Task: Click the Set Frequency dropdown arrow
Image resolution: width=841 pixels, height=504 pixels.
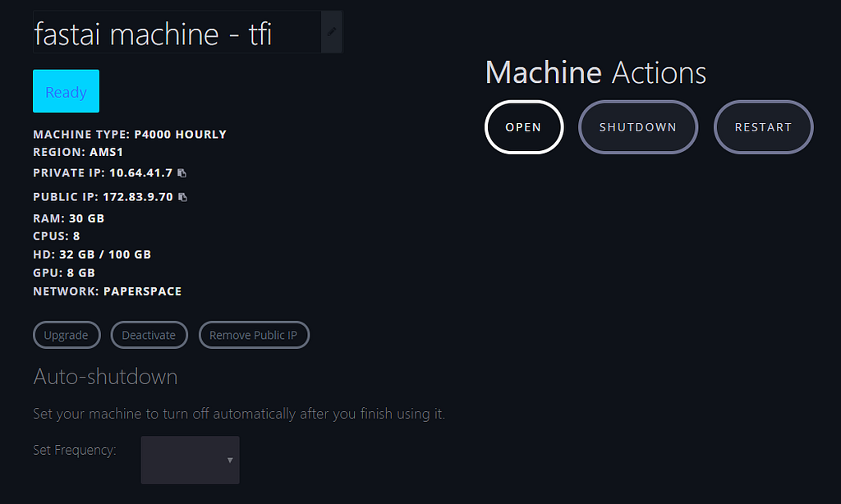Action: pos(230,460)
